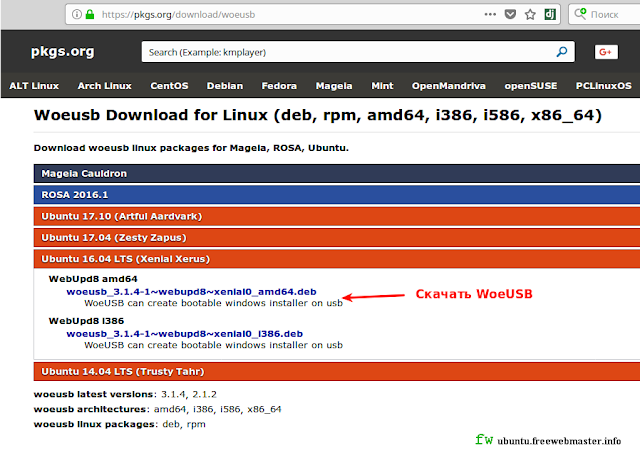
Task: Go to pkgs.org home logo
Action: [62, 51]
